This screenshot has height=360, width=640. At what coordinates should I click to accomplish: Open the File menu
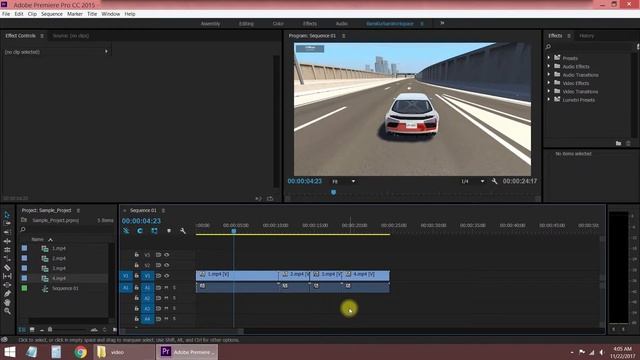coord(6,14)
